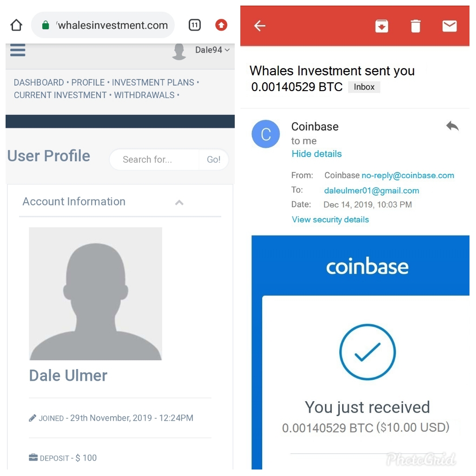
Task: Click the Go! search button
Action: [x=214, y=159]
